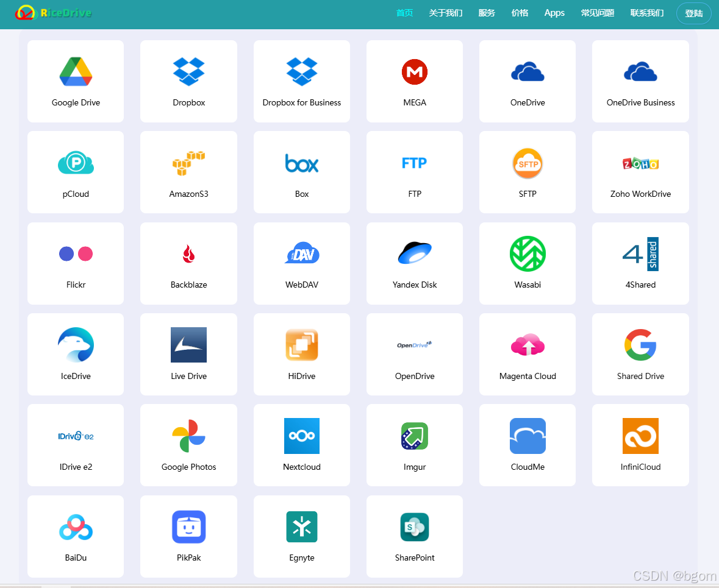Viewport: 719px width, 588px height.
Task: Select the OneDrive Business cloud icon
Action: (640, 71)
